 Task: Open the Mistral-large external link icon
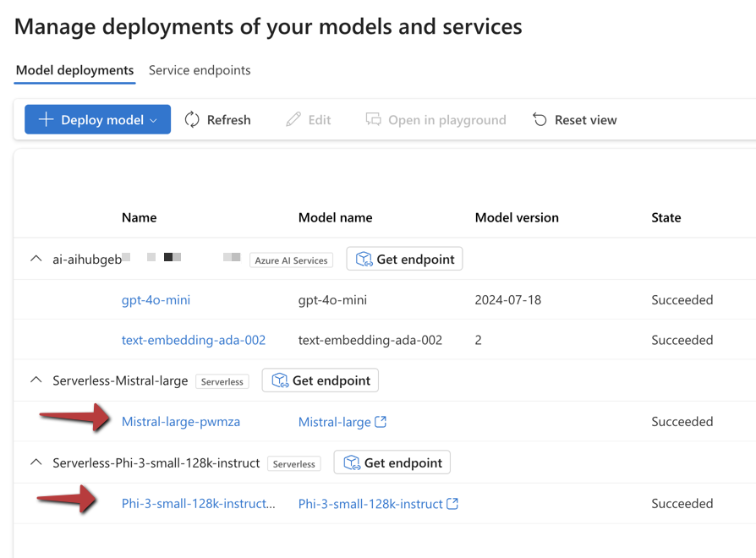381,422
